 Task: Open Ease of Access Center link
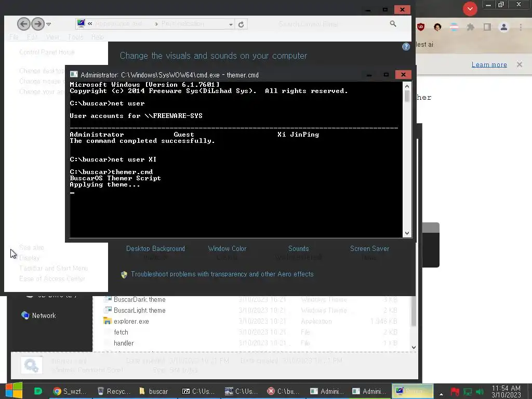click(x=52, y=278)
